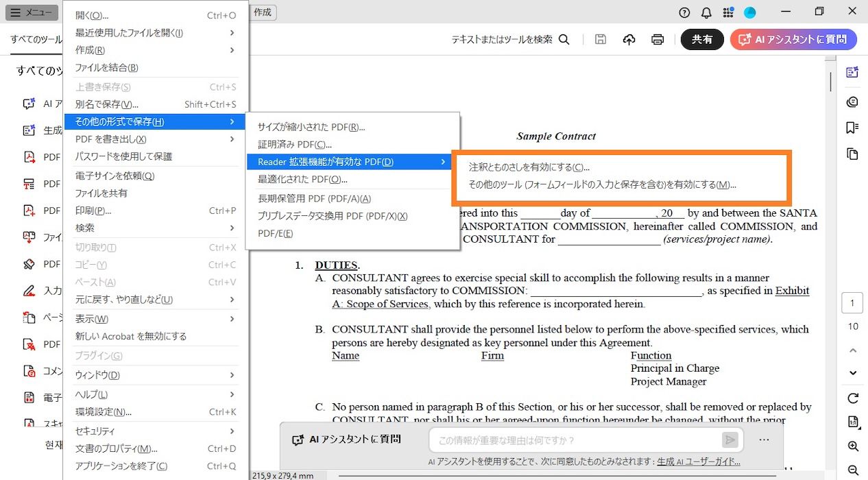Upload document to cloud via cloud icon
Screen dimensions: 868x480
pyautogui.click(x=629, y=39)
